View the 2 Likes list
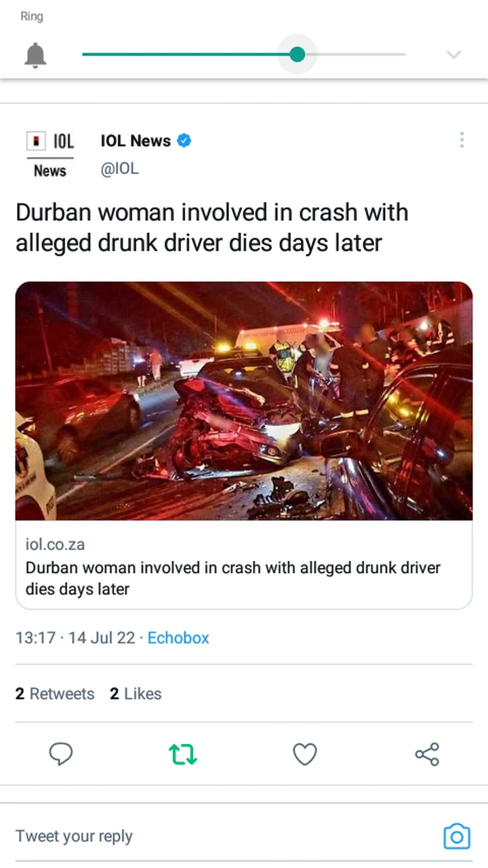488x868 pixels. click(136, 694)
